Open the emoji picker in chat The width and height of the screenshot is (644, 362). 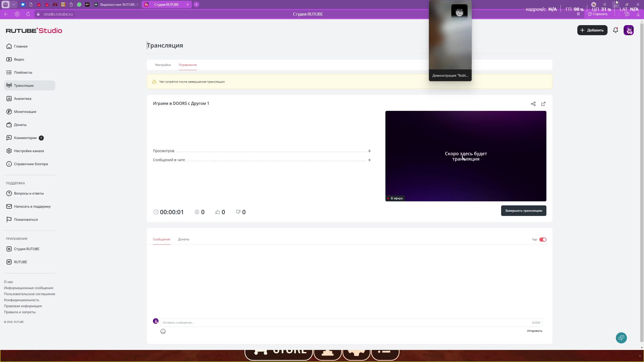point(163,331)
